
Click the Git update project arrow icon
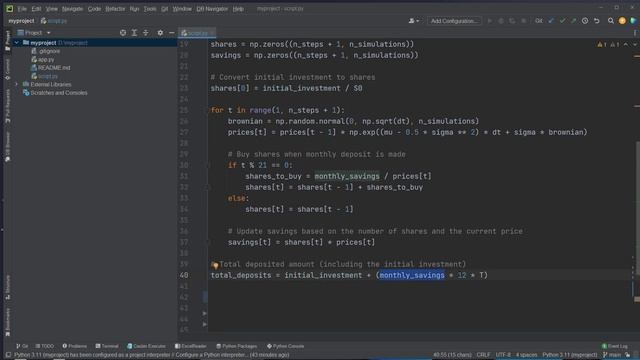click(551, 21)
